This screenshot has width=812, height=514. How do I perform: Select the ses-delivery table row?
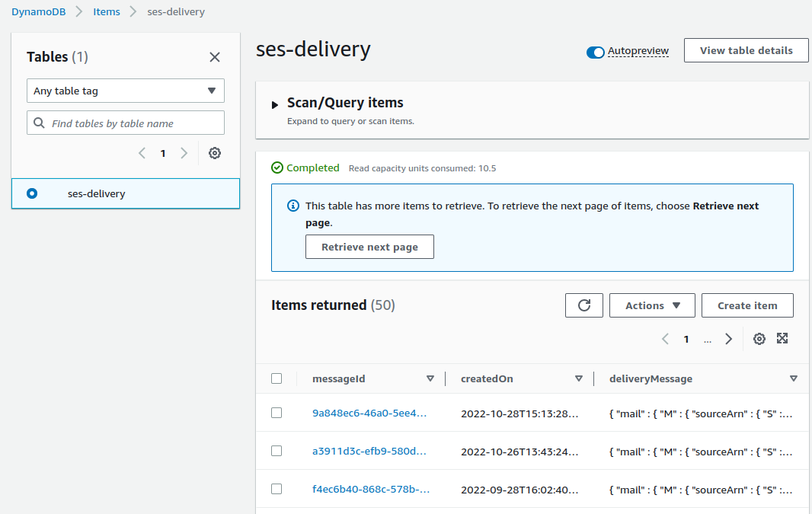click(x=126, y=193)
